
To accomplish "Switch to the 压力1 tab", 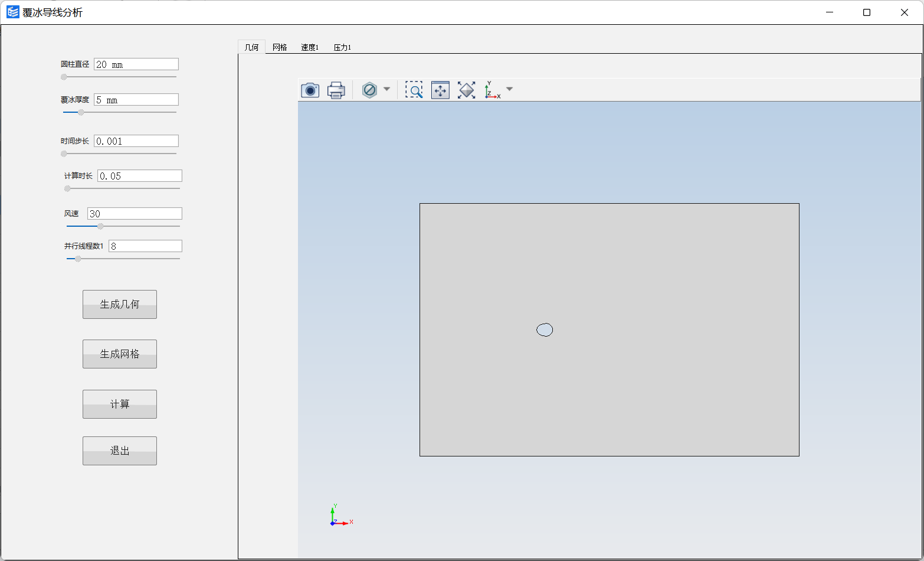I will coord(342,47).
